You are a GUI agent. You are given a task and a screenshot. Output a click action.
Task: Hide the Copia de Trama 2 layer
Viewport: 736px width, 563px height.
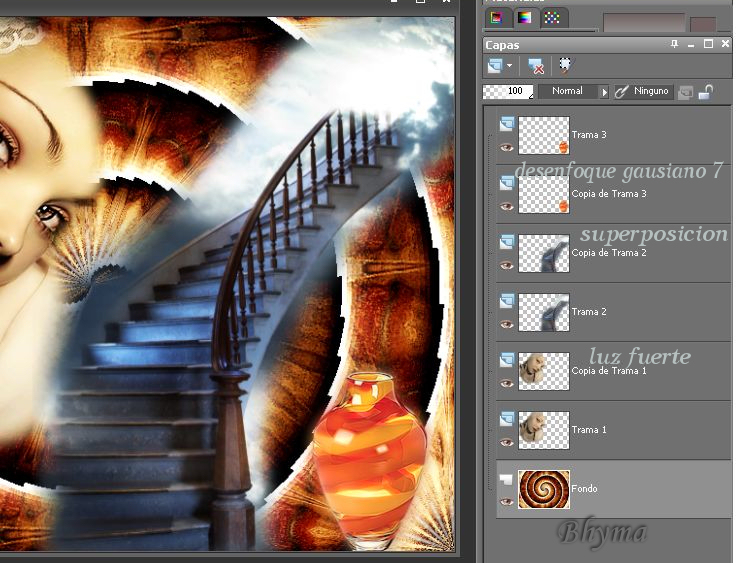click(506, 266)
